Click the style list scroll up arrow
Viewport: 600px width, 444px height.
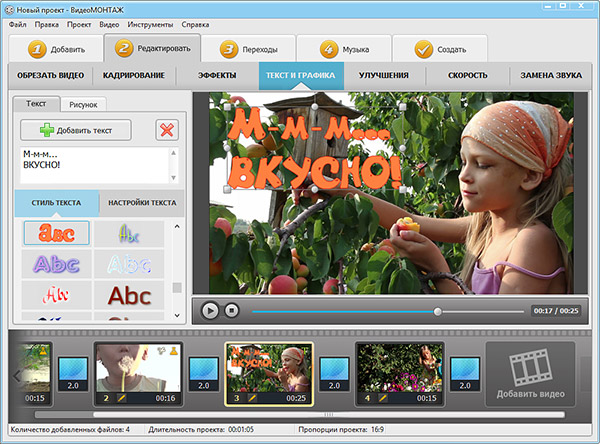click(177, 226)
